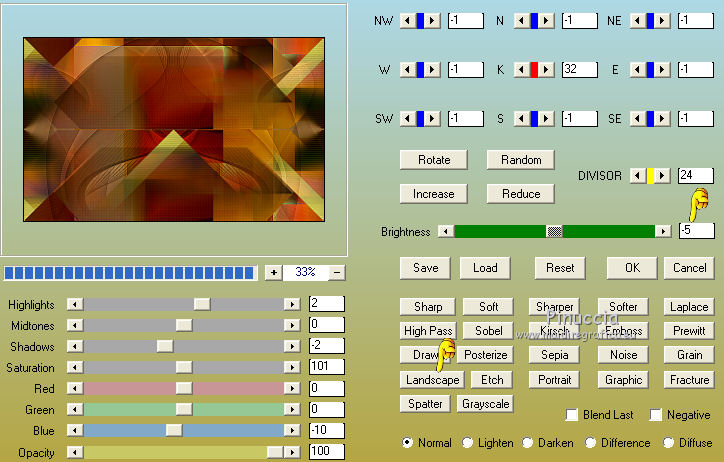Click the K center value field
The height and width of the screenshot is (462, 724).
click(580, 69)
